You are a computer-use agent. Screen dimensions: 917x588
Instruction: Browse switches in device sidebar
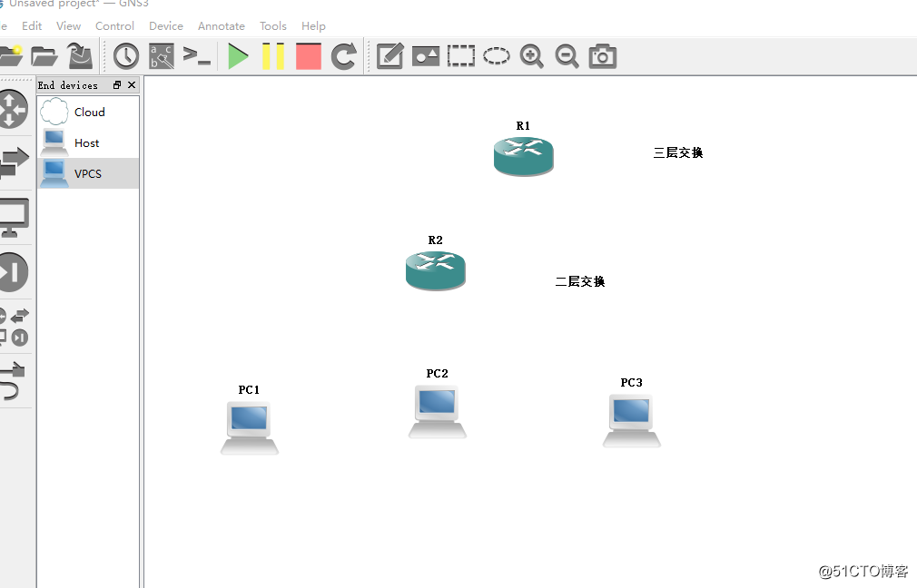[14, 162]
